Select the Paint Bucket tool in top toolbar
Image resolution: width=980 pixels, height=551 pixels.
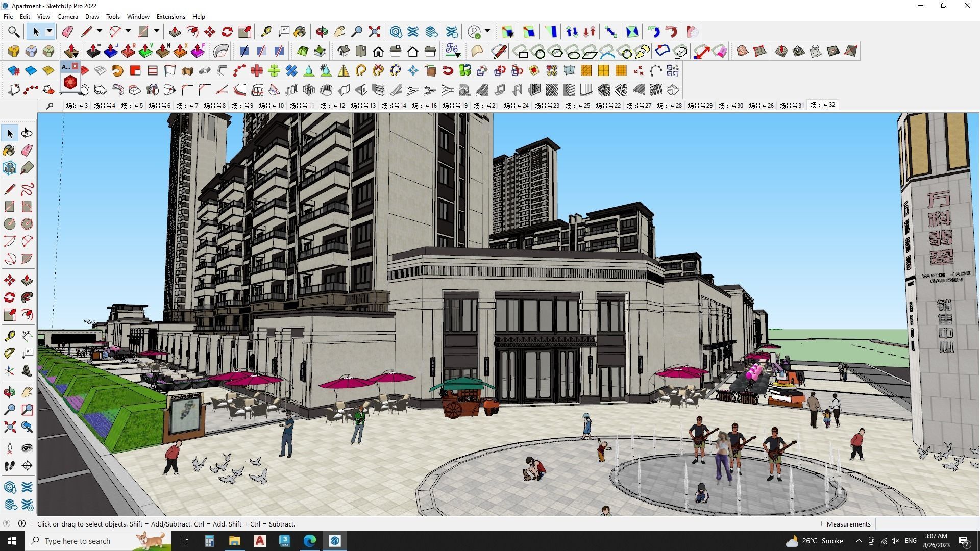(300, 32)
